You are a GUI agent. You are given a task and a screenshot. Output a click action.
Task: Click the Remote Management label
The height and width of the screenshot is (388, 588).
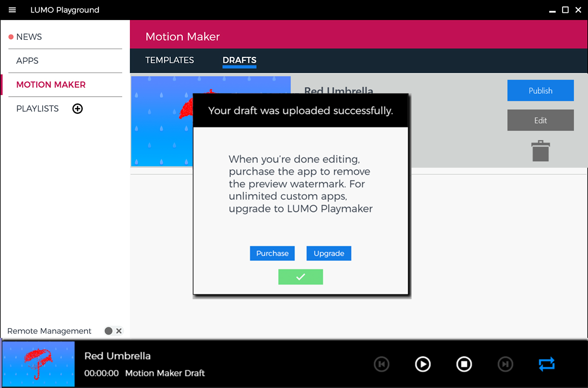(x=49, y=331)
